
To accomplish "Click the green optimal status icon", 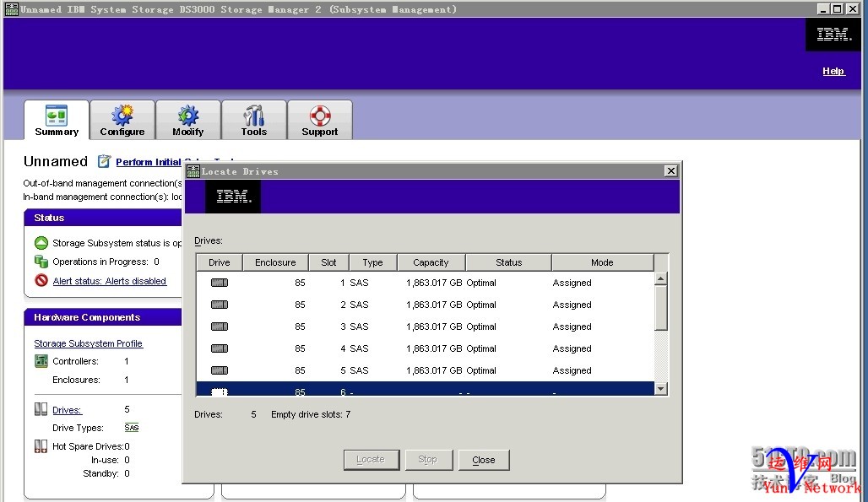I will coord(41,243).
